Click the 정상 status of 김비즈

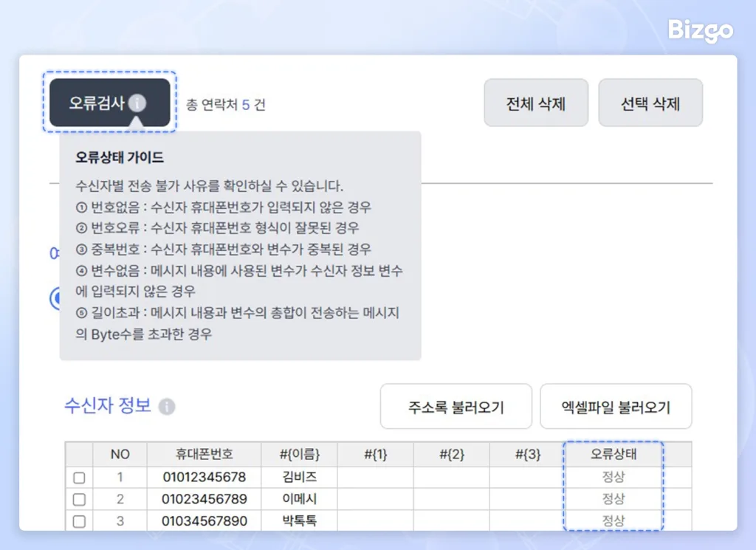pyautogui.click(x=613, y=477)
